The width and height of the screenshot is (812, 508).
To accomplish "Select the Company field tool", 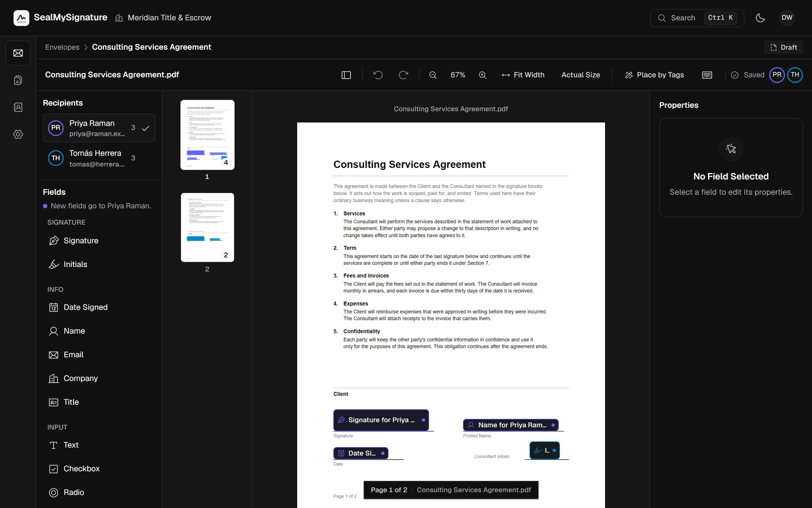I will pos(99,378).
